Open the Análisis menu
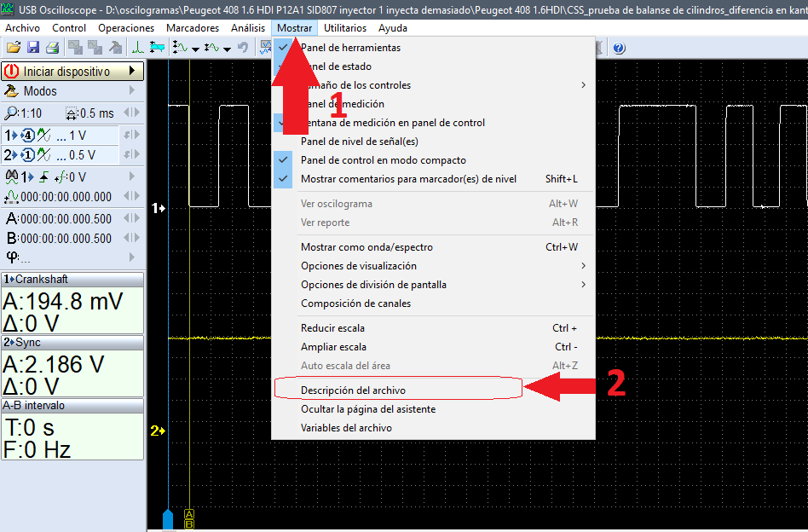 coord(248,27)
